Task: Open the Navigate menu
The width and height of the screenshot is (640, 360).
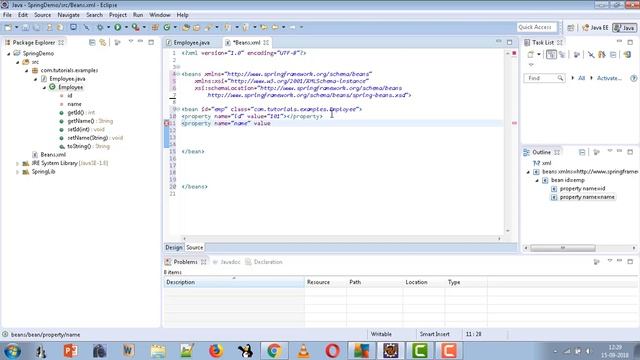Action: pos(69,15)
